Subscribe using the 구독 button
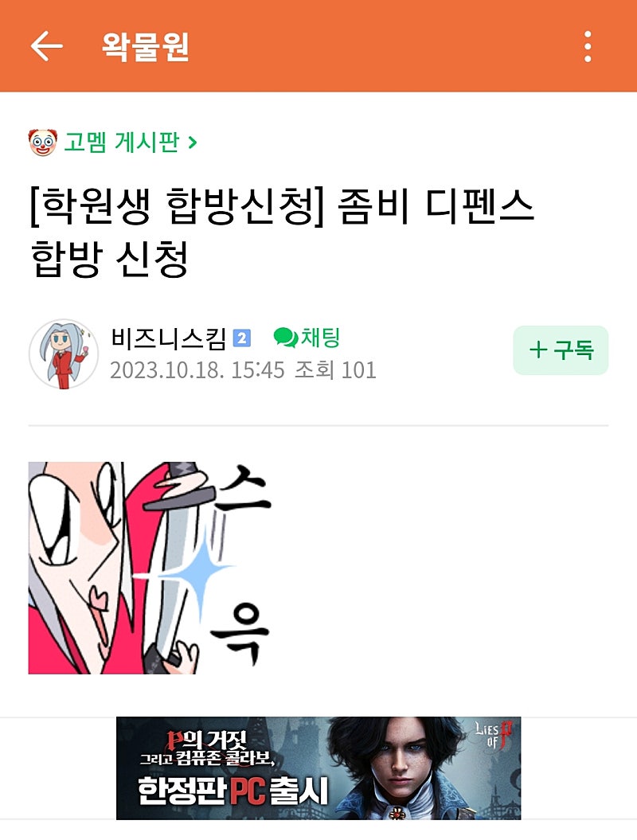This screenshot has height=840, width=637. 561,350
